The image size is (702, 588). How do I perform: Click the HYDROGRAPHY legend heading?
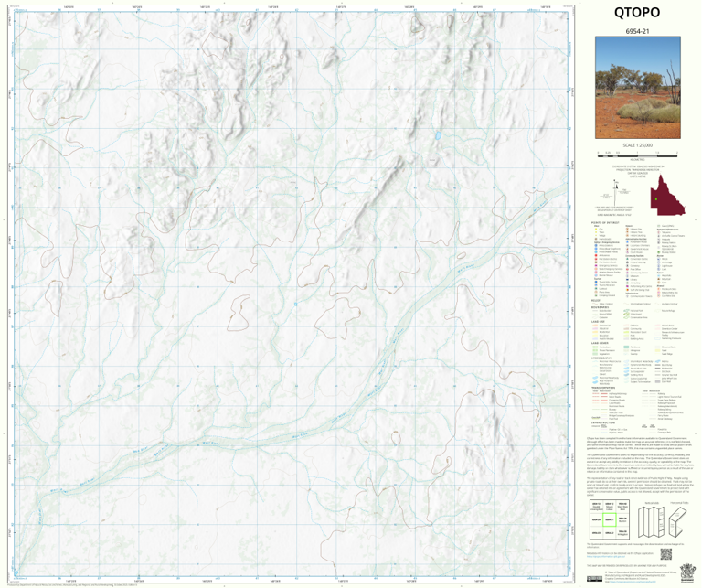(x=601, y=358)
